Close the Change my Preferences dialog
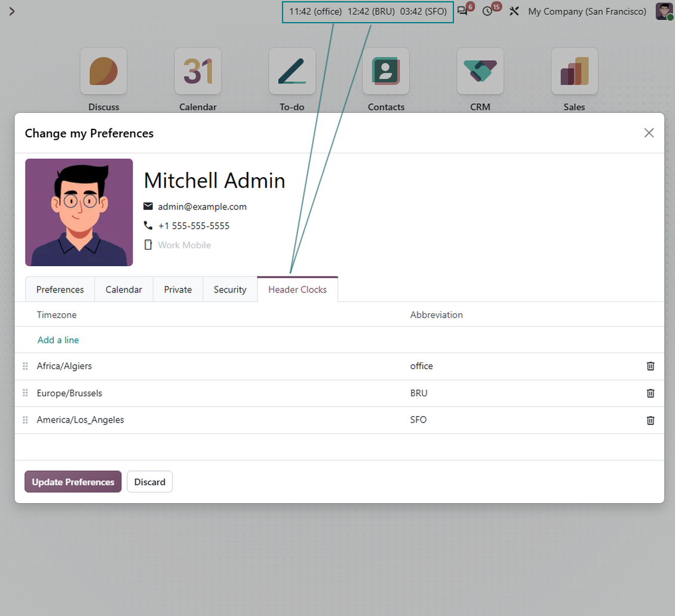Image resolution: width=675 pixels, height=616 pixels. point(649,133)
